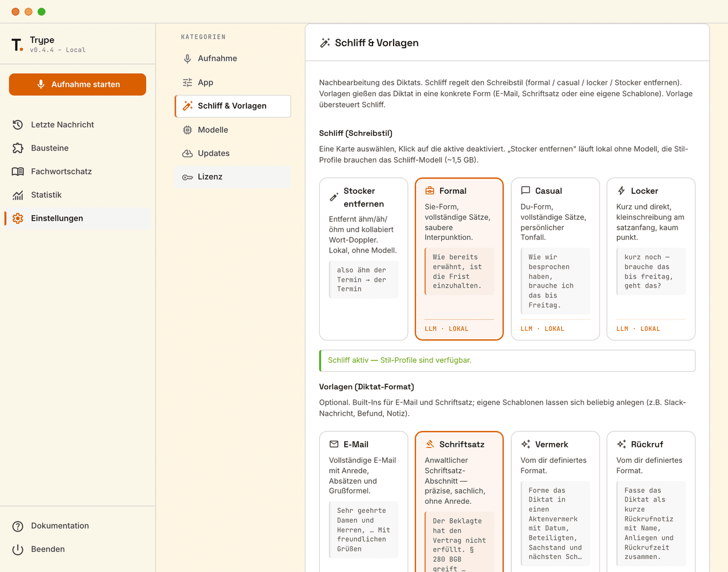Select the book icon for Fachwortschatz

coord(18,171)
